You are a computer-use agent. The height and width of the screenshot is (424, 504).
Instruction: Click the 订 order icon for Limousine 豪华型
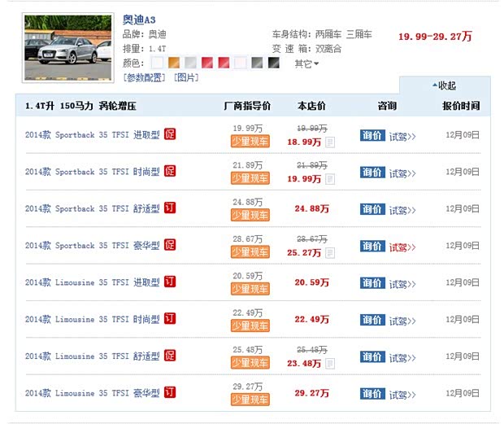(170, 392)
